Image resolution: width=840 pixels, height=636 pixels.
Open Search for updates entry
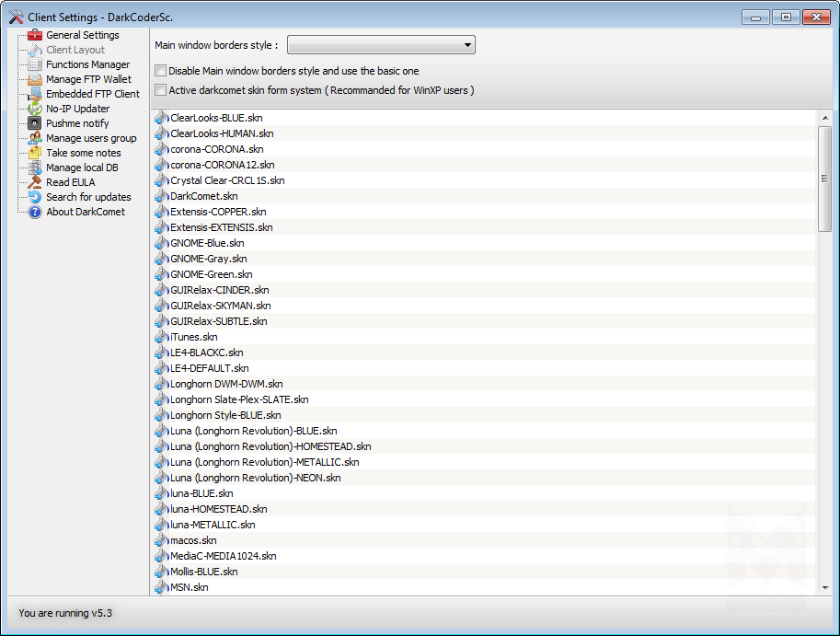(88, 197)
